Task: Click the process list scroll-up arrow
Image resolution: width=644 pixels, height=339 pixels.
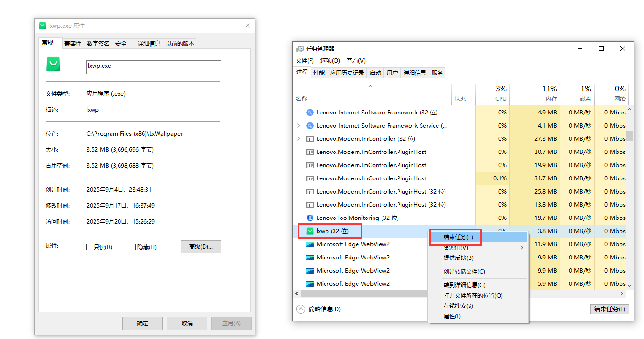Action: [630, 109]
